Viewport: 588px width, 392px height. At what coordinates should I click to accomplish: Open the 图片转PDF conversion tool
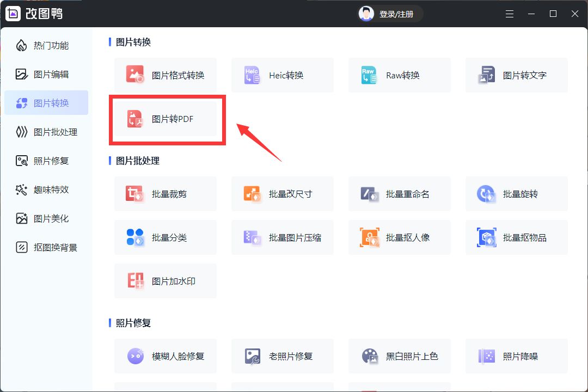pos(166,118)
